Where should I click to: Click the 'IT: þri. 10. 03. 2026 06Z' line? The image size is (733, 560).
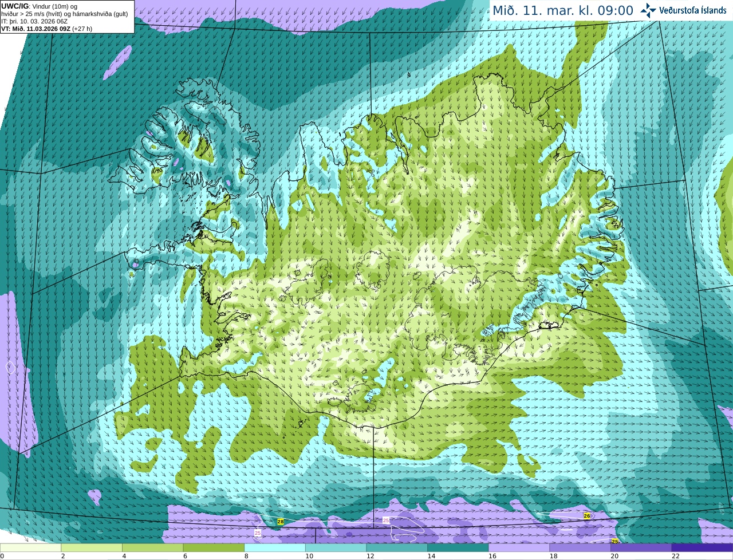(x=34, y=21)
